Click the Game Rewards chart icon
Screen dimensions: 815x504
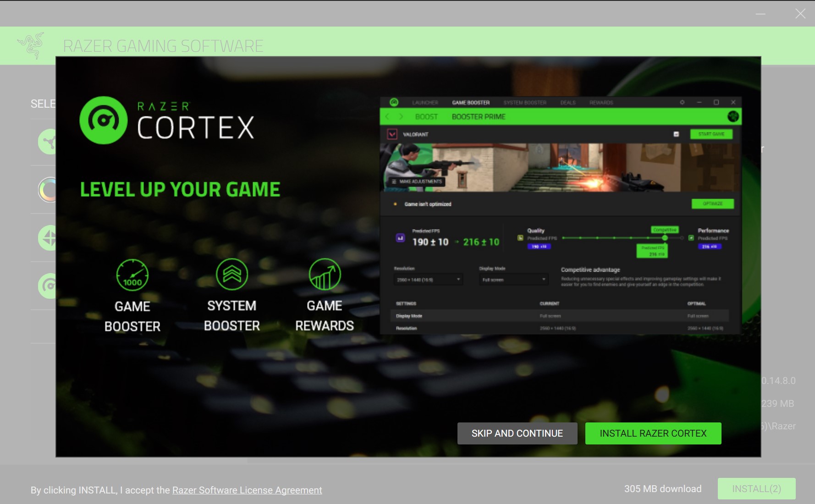click(x=325, y=274)
